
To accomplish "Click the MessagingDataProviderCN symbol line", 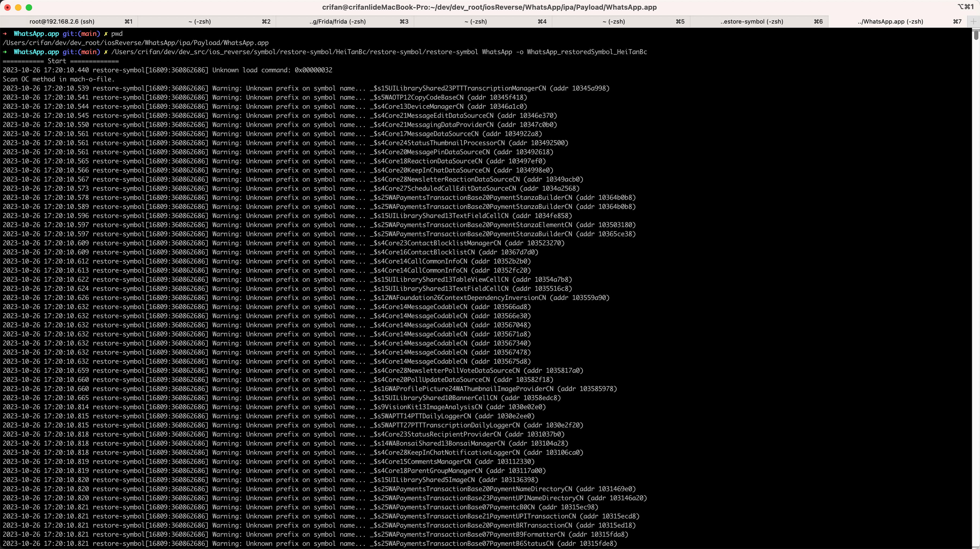I will click(280, 125).
